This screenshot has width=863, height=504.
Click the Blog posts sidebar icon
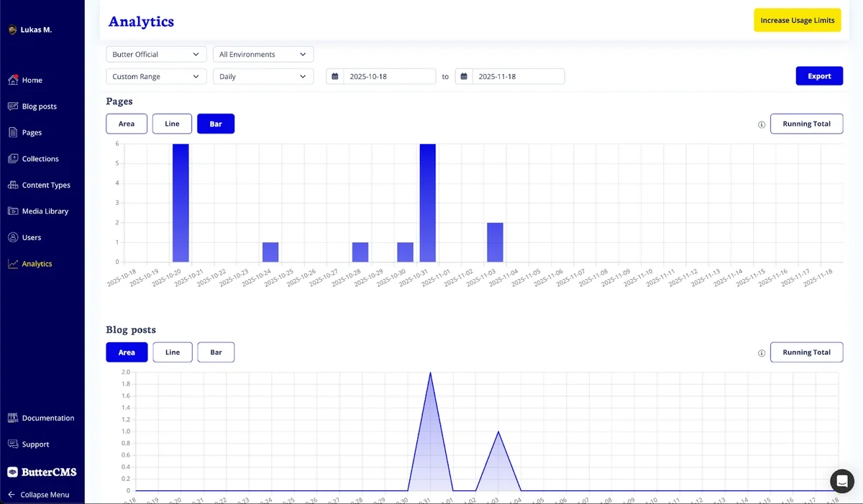coord(13,106)
